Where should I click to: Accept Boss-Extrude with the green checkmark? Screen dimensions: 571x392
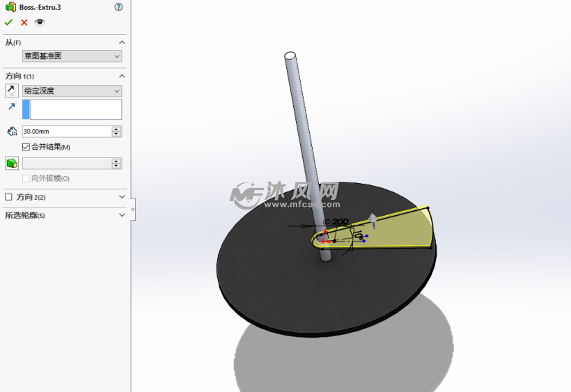(x=8, y=22)
